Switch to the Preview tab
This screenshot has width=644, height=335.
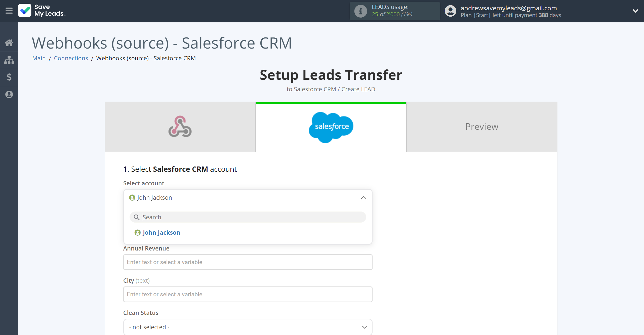point(482,127)
